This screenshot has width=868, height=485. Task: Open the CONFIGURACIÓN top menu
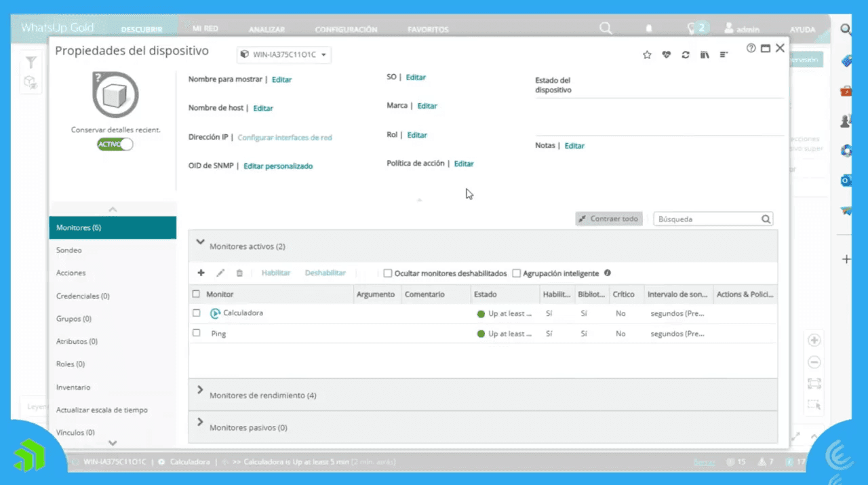click(x=346, y=30)
